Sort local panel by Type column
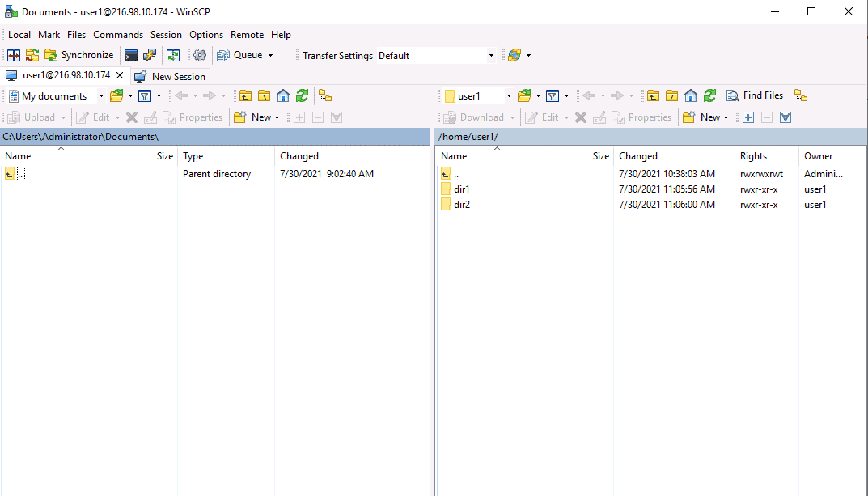This screenshot has height=496, width=868. [x=226, y=156]
